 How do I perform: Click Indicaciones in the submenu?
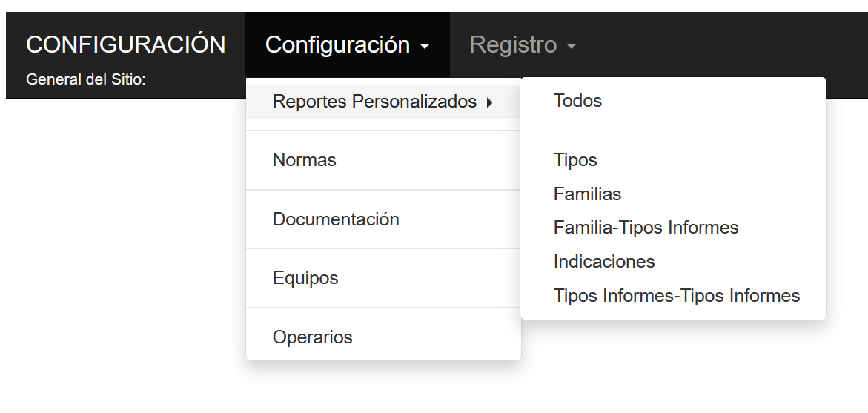[604, 262]
